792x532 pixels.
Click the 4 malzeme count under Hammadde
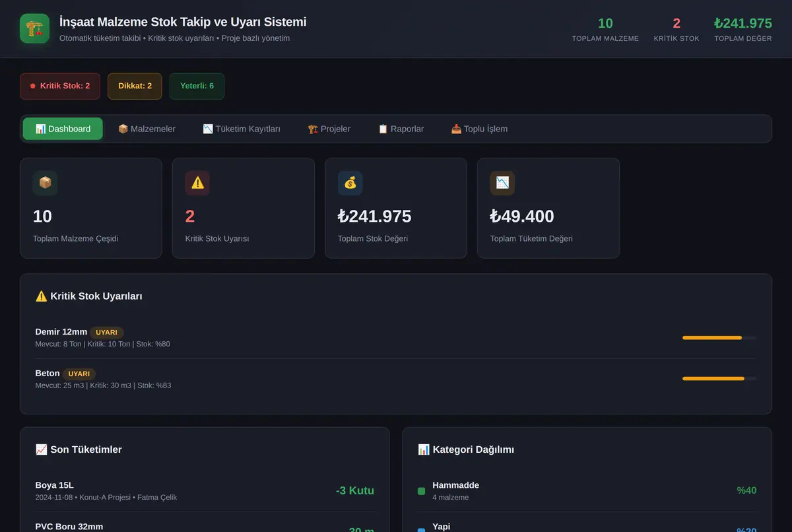pos(451,497)
